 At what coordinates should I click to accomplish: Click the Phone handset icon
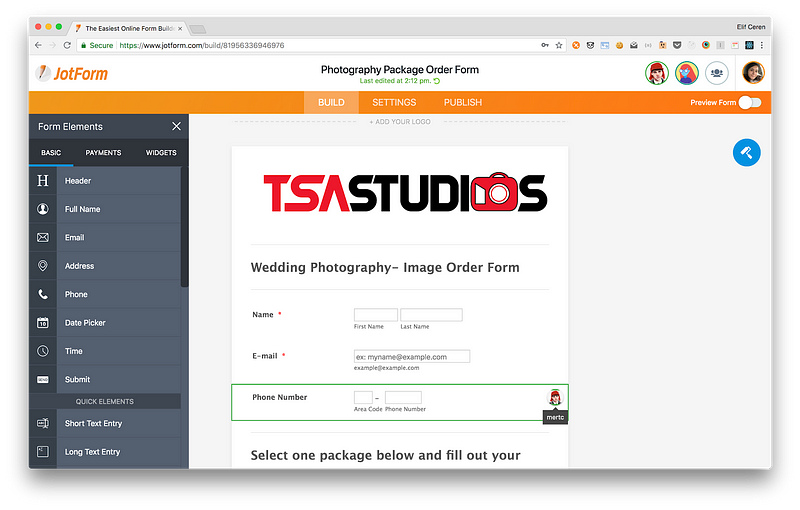click(43, 294)
